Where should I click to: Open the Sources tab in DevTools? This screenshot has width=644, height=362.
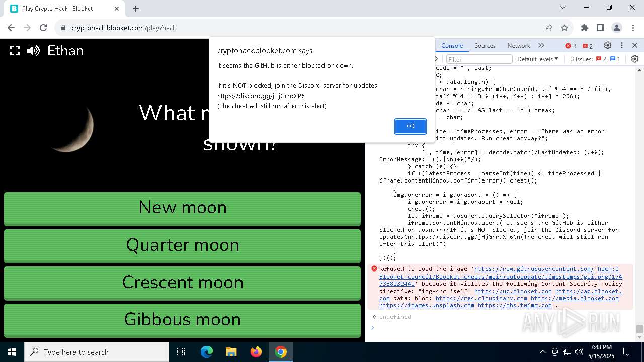485,46
